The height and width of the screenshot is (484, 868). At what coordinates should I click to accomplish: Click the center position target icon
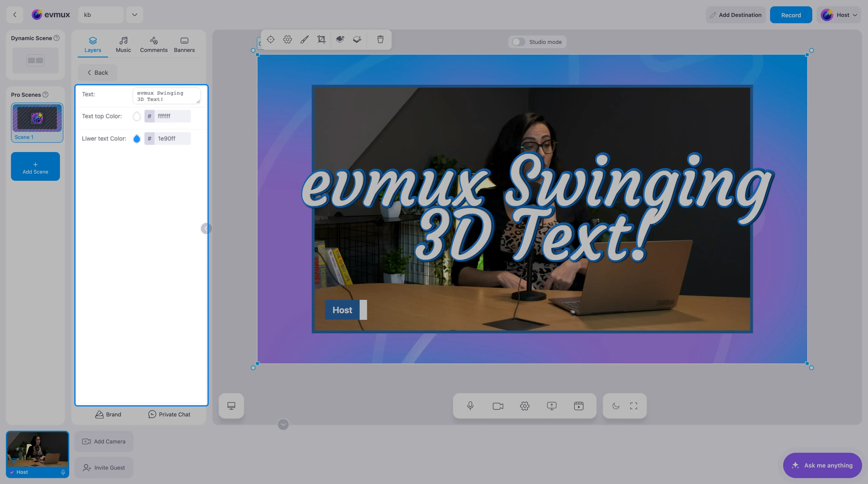pos(270,40)
